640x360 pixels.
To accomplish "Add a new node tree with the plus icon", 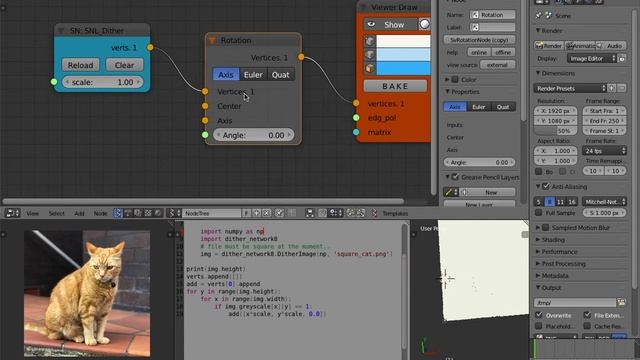I will pyautogui.click(x=256, y=213).
